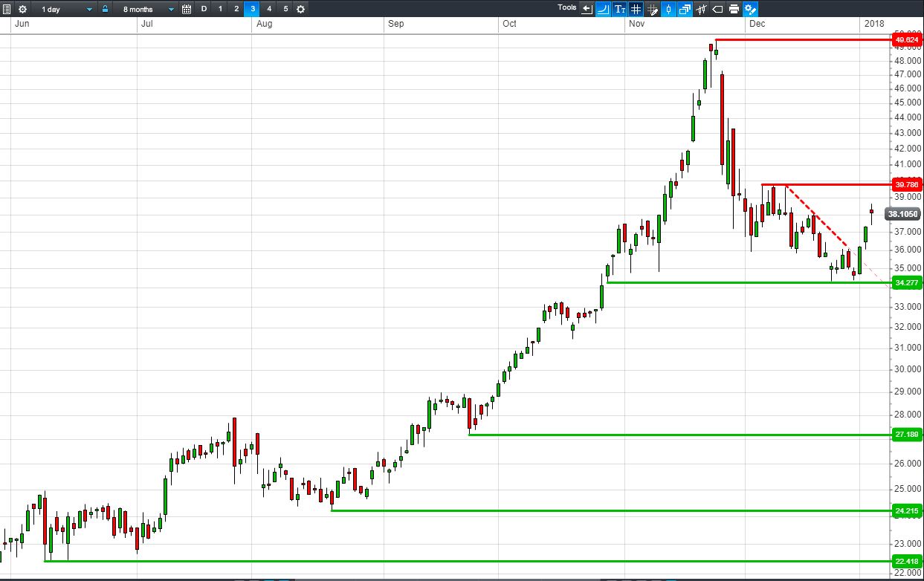Open presets settings gear after tab 5
The image size is (924, 581).
point(300,9)
